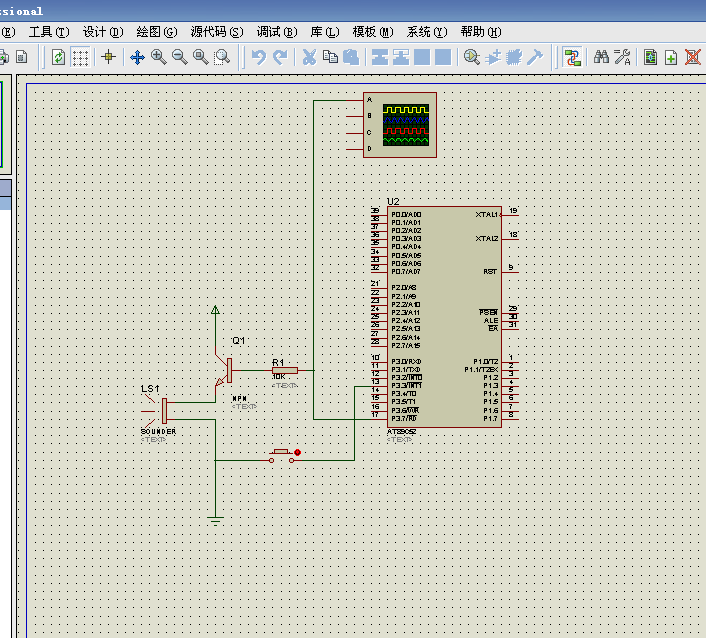Image resolution: width=706 pixels, height=638 pixels.
Task: Select the ground terminal symbol
Action: [x=215, y=520]
